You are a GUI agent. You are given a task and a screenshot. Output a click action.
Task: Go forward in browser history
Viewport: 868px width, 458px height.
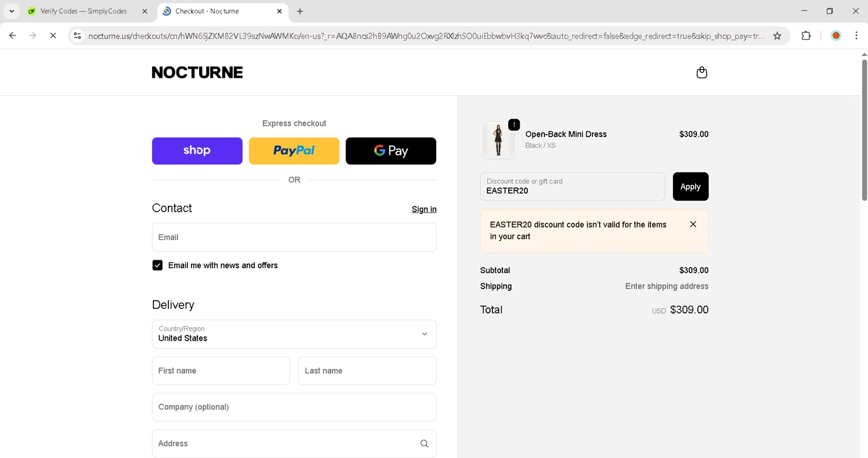pyautogui.click(x=33, y=36)
